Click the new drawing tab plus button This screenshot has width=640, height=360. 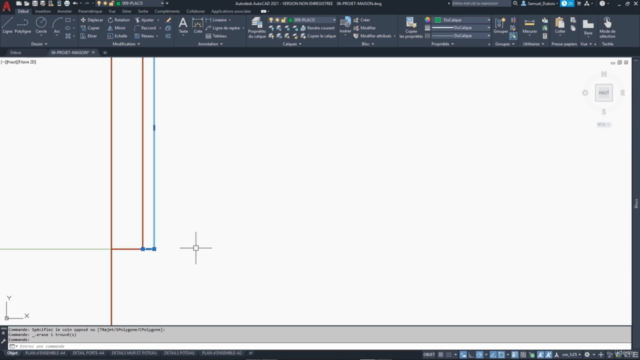click(x=105, y=53)
